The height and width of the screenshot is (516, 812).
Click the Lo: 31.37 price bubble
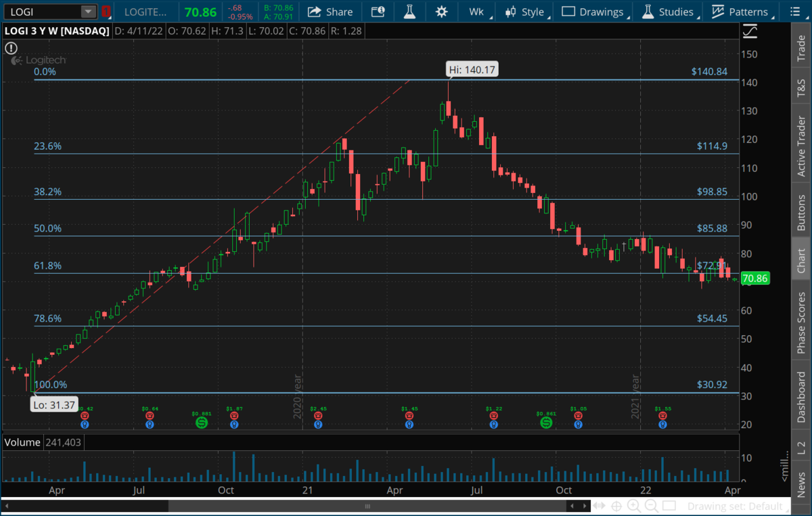pos(53,404)
